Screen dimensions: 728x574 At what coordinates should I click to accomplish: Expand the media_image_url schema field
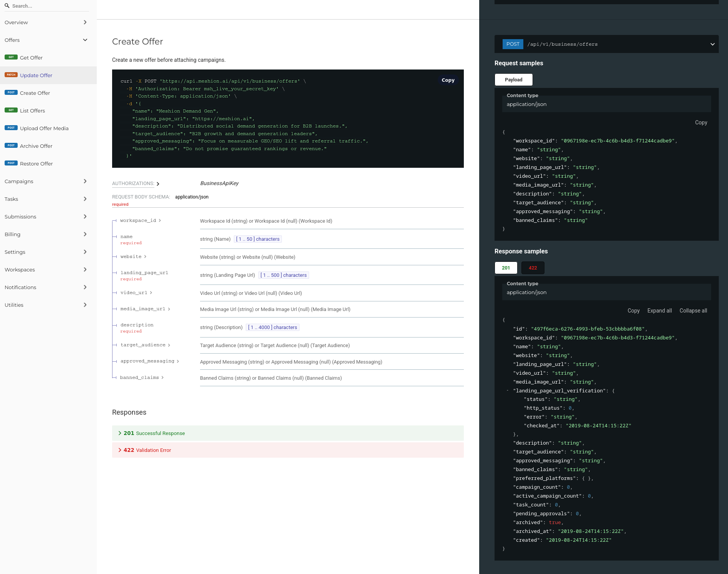tap(145, 309)
